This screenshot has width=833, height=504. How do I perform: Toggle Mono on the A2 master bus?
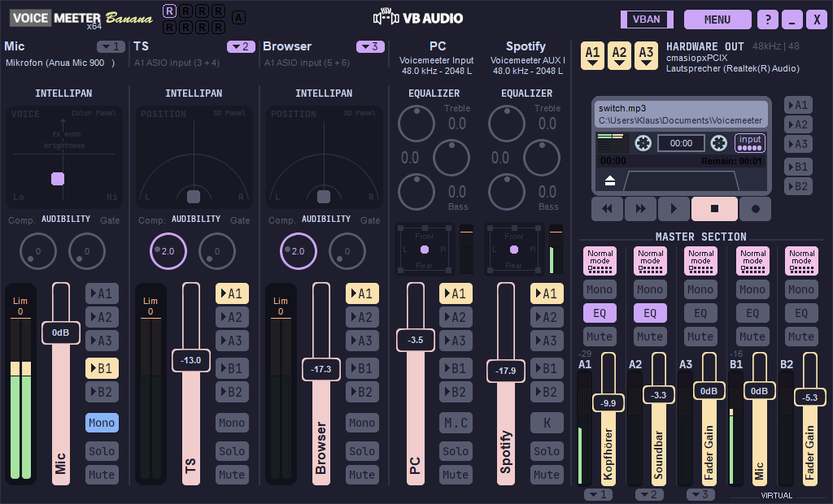tap(650, 289)
